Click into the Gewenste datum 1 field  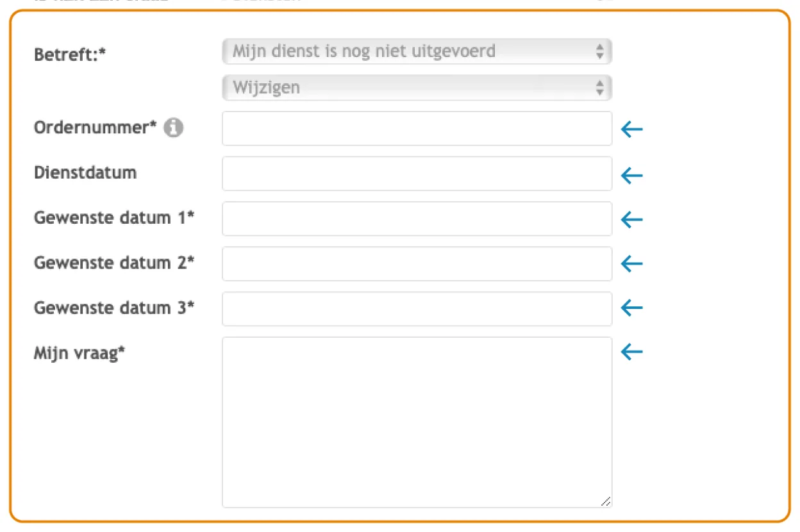pyautogui.click(x=417, y=219)
